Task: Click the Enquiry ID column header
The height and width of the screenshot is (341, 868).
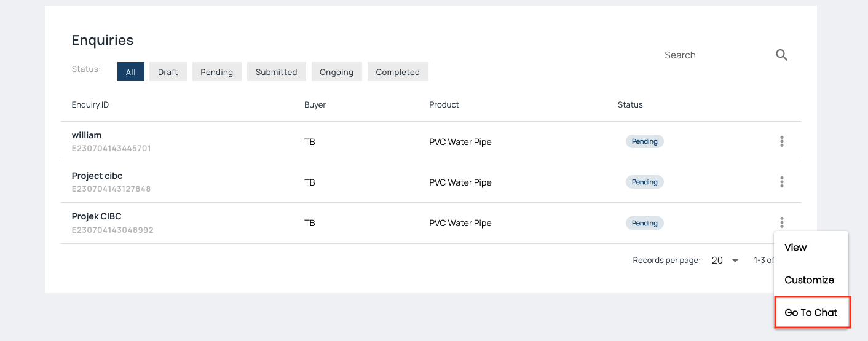Action: tap(90, 105)
